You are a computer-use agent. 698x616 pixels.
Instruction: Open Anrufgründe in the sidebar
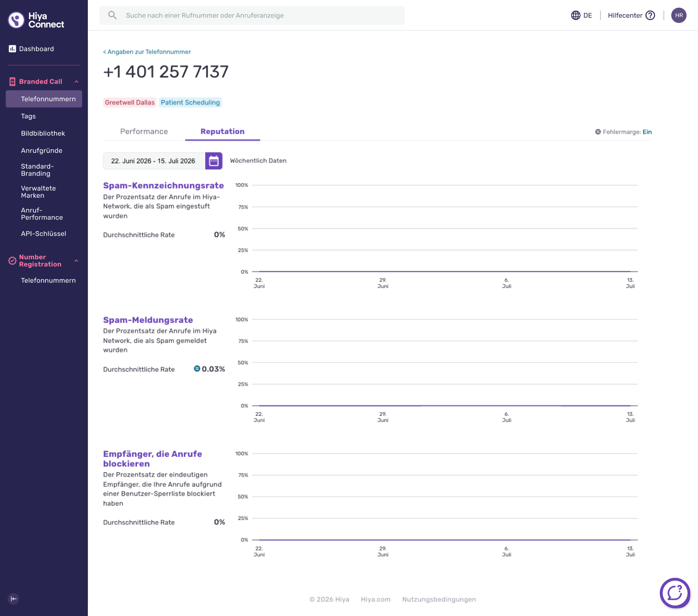click(42, 150)
